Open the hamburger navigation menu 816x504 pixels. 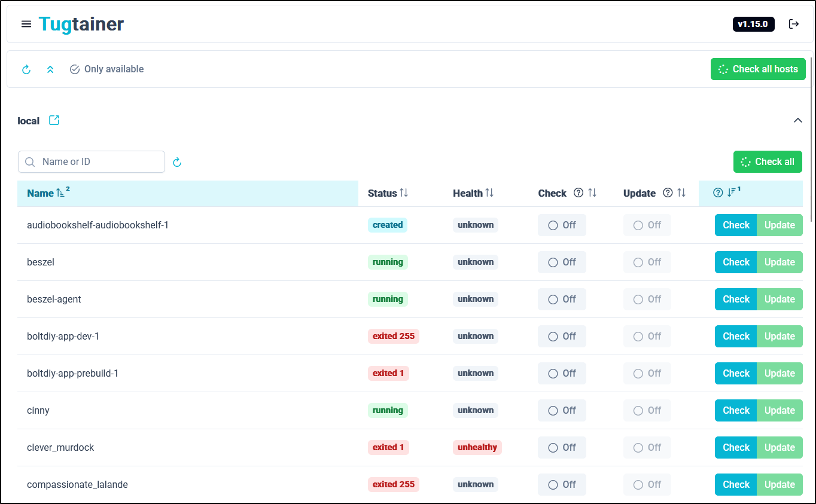tap(26, 24)
